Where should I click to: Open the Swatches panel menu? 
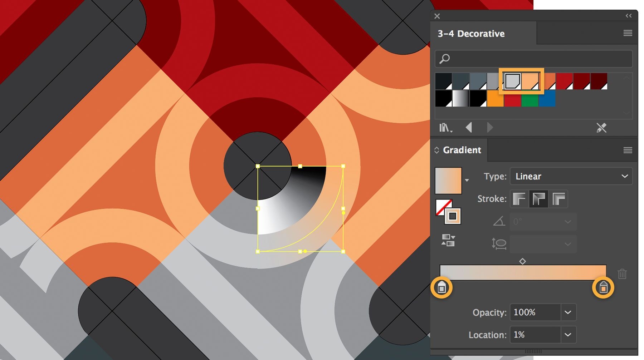point(627,33)
